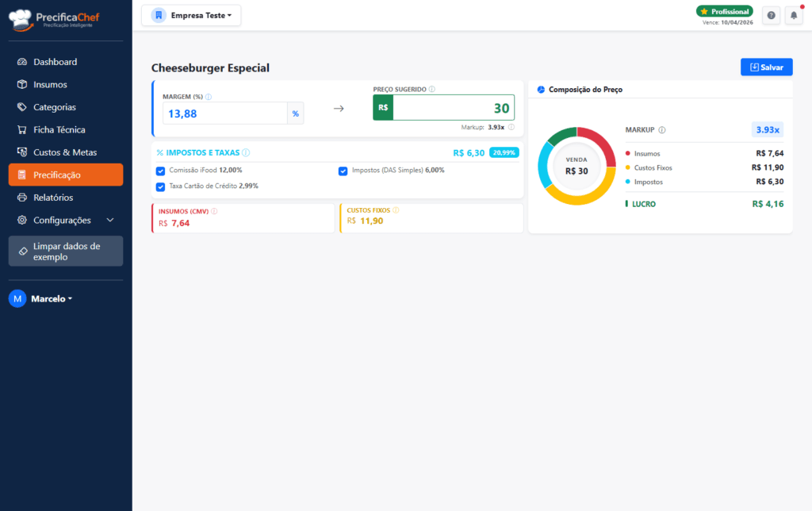Click the Composição do Preço pie icon
812x511 pixels.
(541, 90)
